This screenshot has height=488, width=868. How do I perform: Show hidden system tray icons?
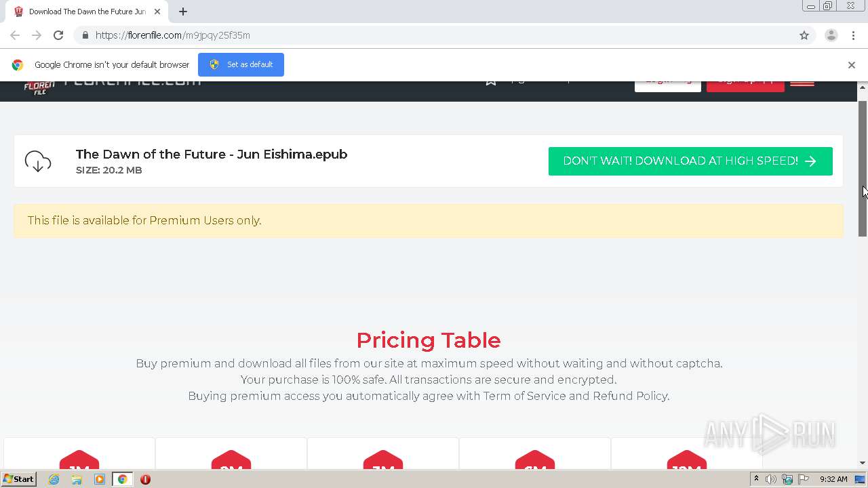coord(756,479)
